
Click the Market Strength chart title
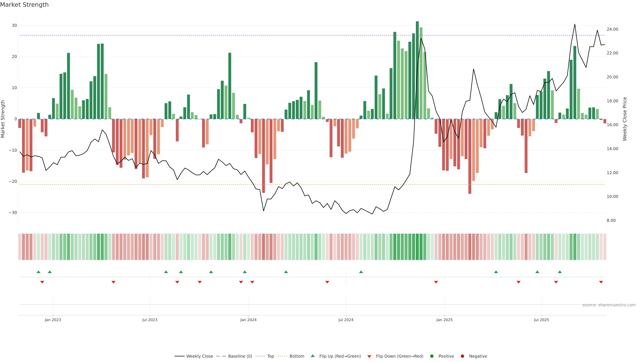24,5
